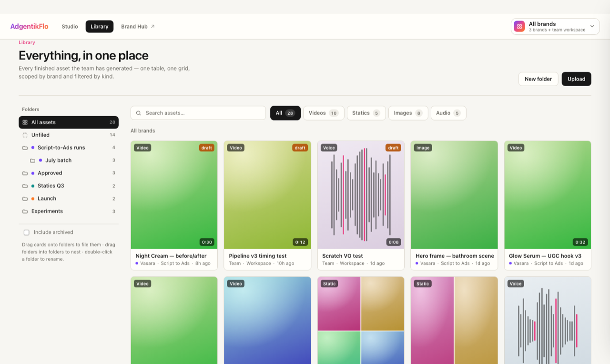This screenshot has width=610, height=364.
Task: Open the All brands dropdown
Action: [555, 27]
